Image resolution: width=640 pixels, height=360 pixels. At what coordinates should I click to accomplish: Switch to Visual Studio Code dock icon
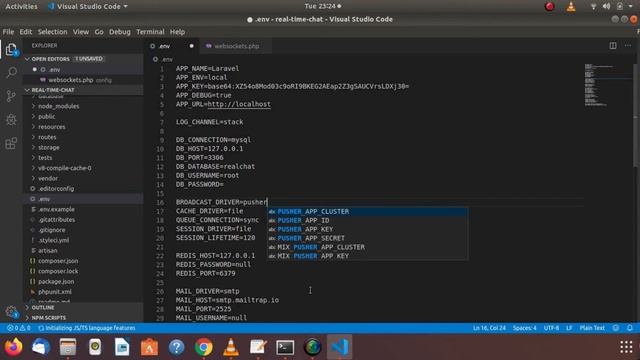(x=340, y=347)
